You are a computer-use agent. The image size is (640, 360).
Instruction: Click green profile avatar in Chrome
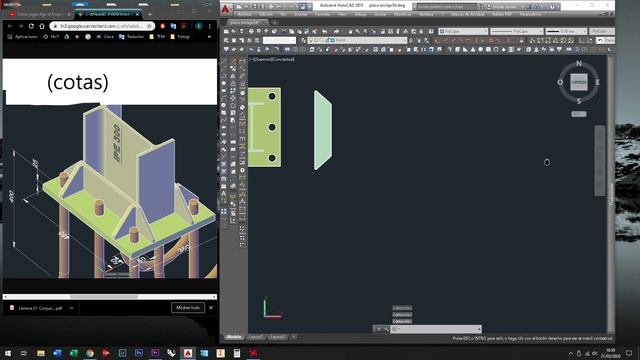tap(199, 26)
